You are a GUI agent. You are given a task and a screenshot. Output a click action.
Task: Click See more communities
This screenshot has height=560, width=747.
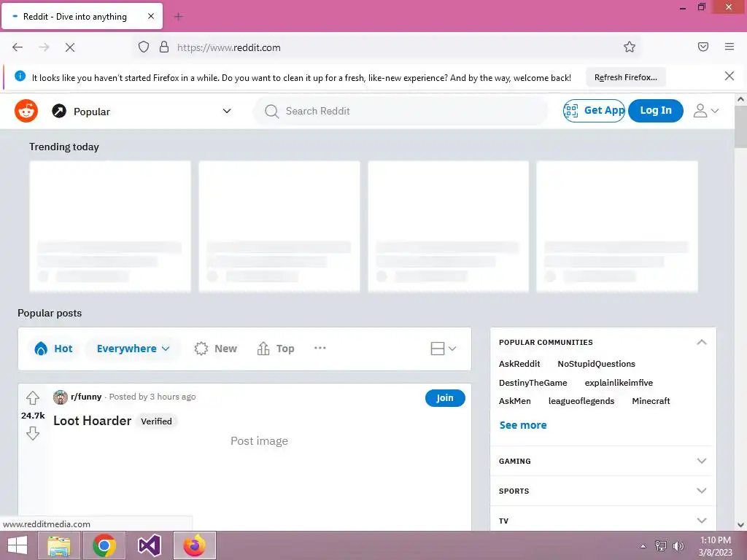pos(522,425)
